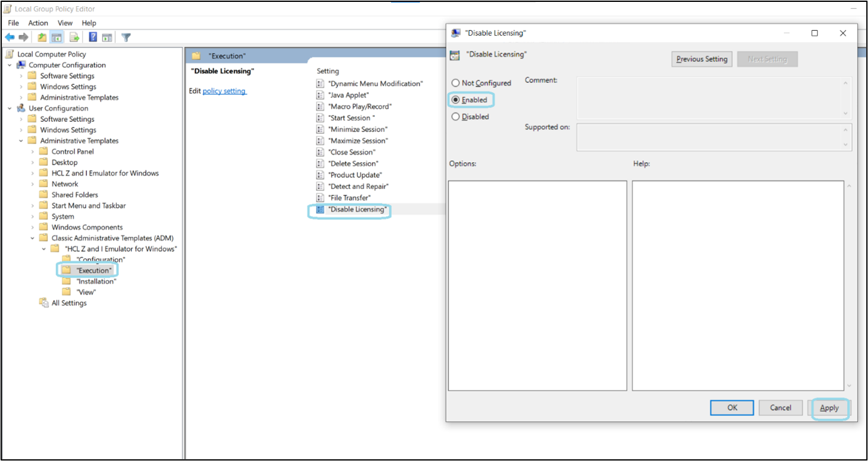The height and width of the screenshot is (461, 868).
Task: Click the Export List toolbar icon
Action: click(74, 38)
